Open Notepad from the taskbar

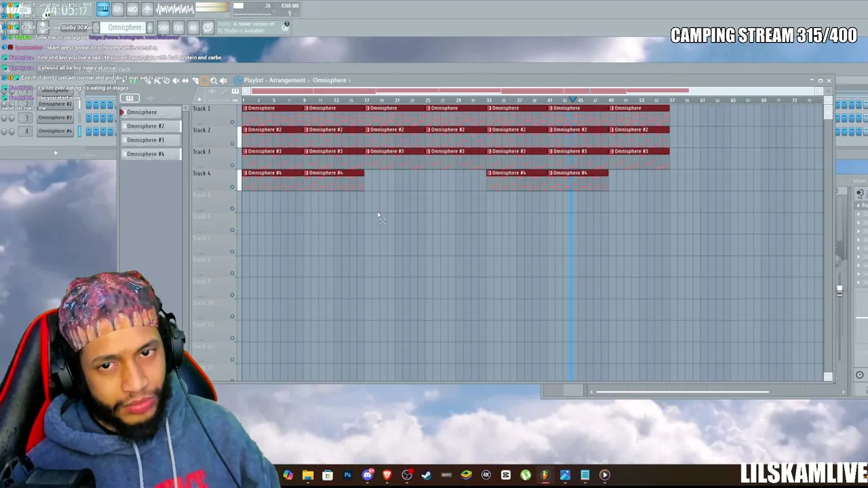point(585,475)
